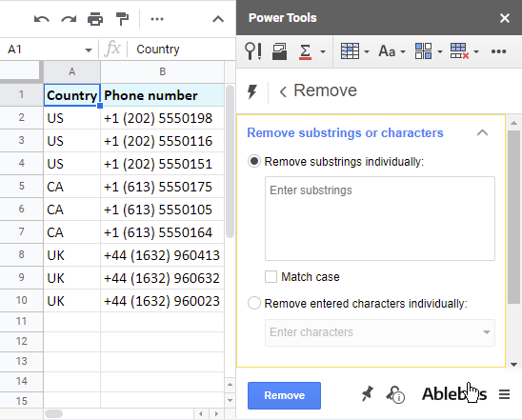522x420 pixels.
Task: Open the Enter characters combo box
Action: [380, 332]
